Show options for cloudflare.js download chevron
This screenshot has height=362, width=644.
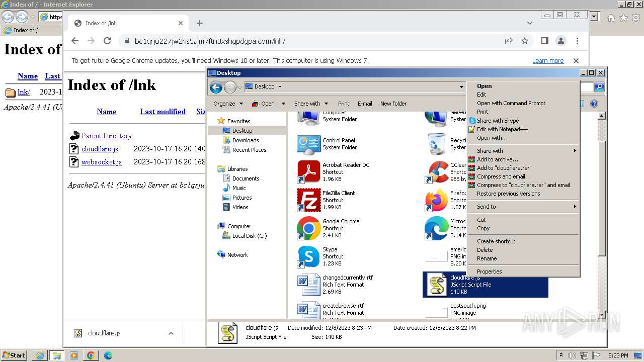pos(171,333)
